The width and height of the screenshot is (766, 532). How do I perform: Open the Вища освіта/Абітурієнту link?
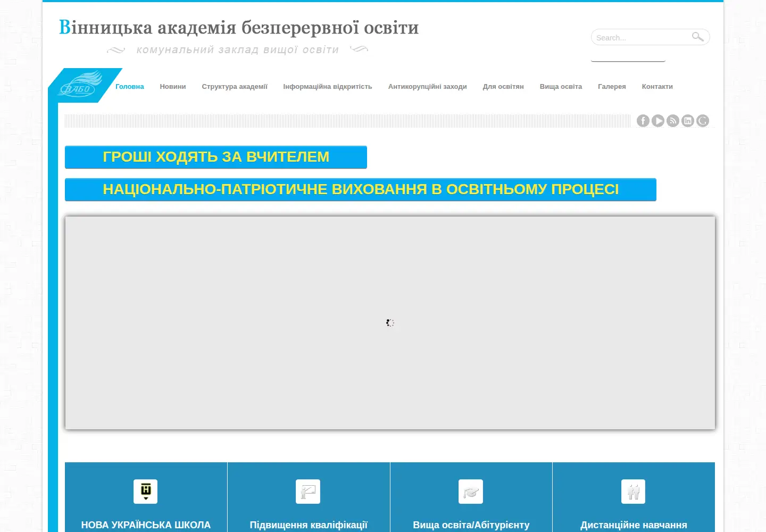pos(471,525)
